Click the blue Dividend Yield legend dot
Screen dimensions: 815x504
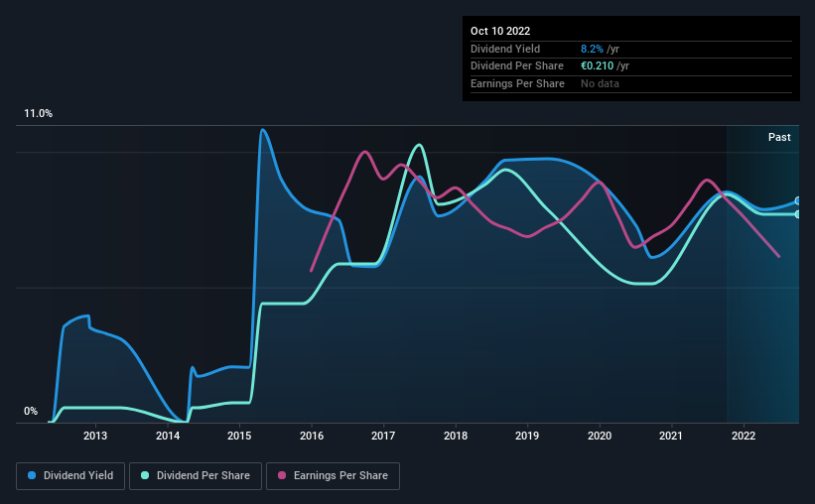(x=32, y=475)
